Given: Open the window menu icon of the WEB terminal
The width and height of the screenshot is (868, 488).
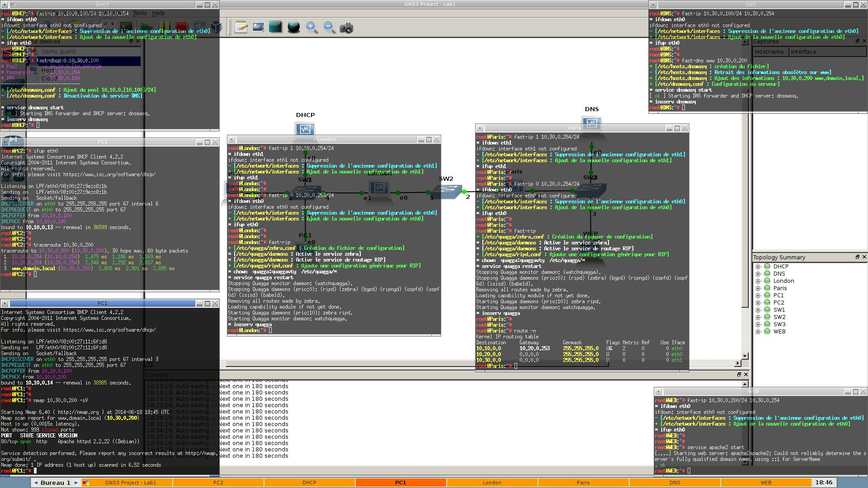Looking at the screenshot, I should coord(658,392).
